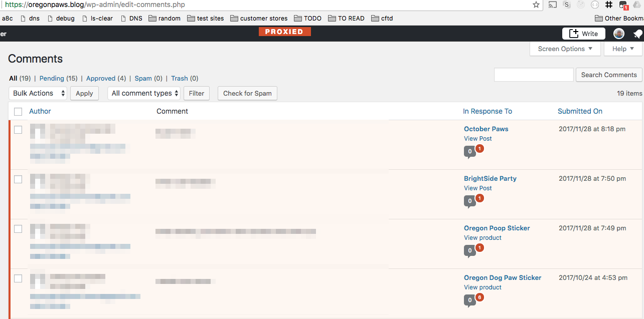This screenshot has height=319, width=644.
Task: Sort by Submitted On column
Action: click(x=580, y=111)
